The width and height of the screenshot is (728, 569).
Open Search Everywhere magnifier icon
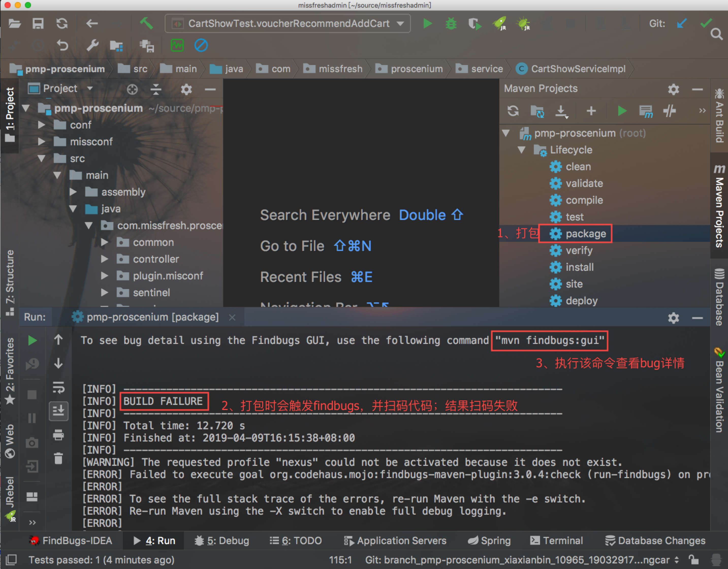tap(716, 34)
